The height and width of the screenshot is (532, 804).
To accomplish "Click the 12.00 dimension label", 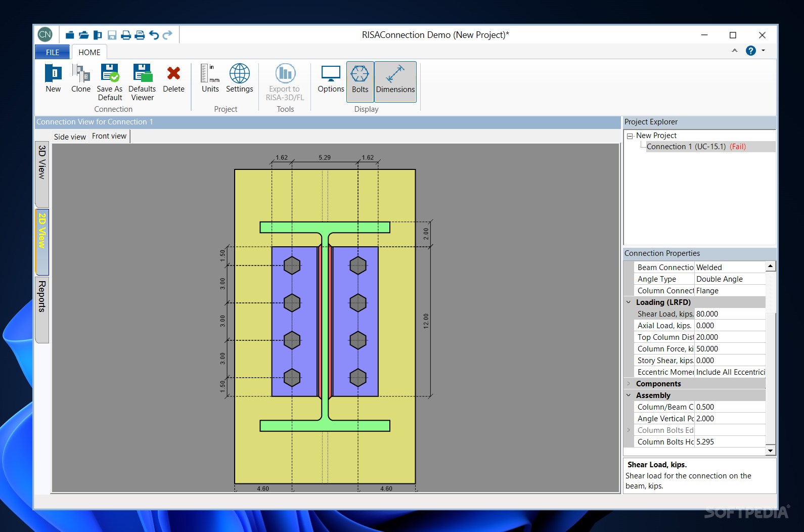I will (426, 321).
